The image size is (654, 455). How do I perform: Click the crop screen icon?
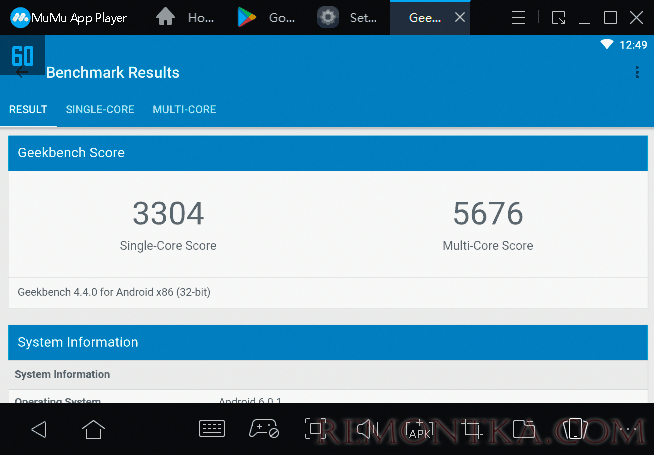472,429
